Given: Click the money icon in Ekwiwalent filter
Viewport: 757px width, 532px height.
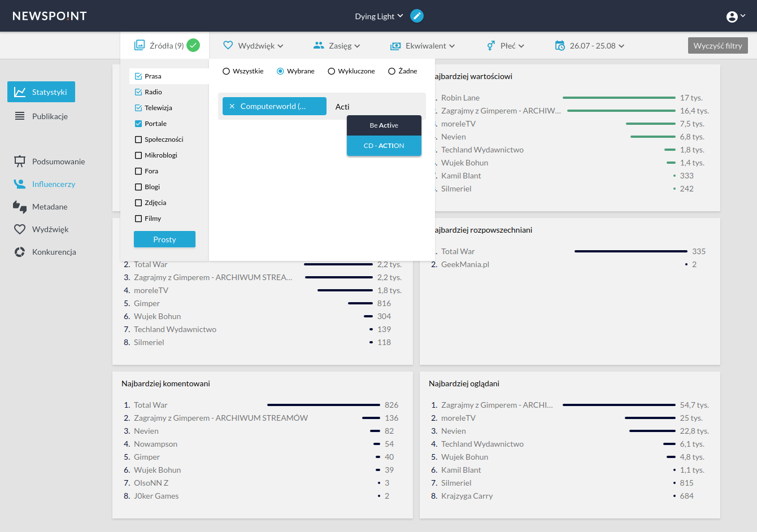Looking at the screenshot, I should click(x=395, y=46).
